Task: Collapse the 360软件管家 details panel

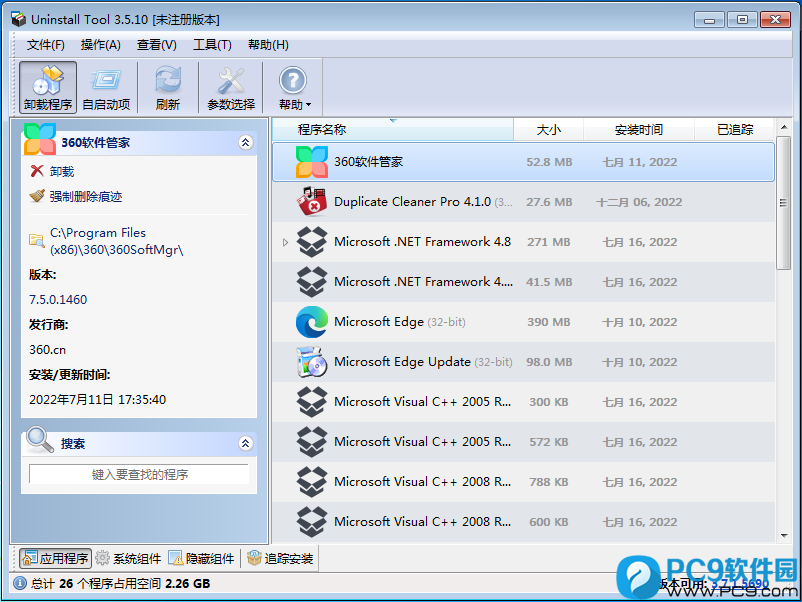Action: (x=246, y=142)
